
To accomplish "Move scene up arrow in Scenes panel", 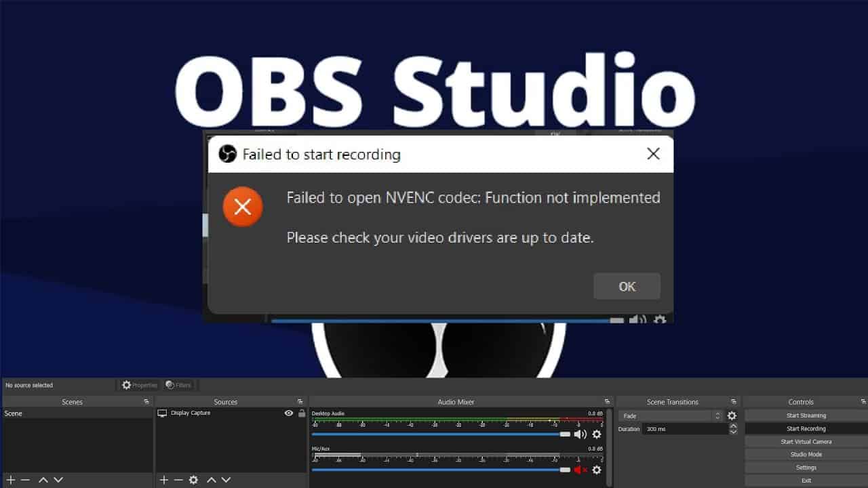I will (43, 480).
